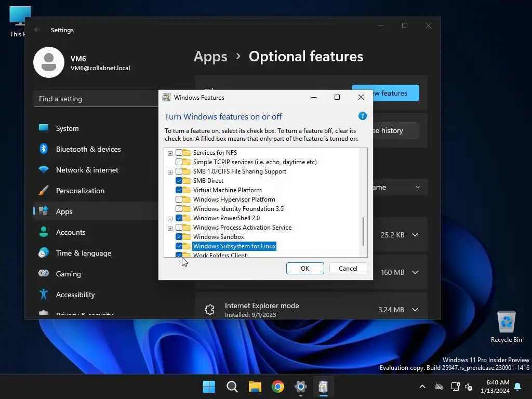Click the muted volume tray icon
The image size is (532, 399).
point(469,387)
